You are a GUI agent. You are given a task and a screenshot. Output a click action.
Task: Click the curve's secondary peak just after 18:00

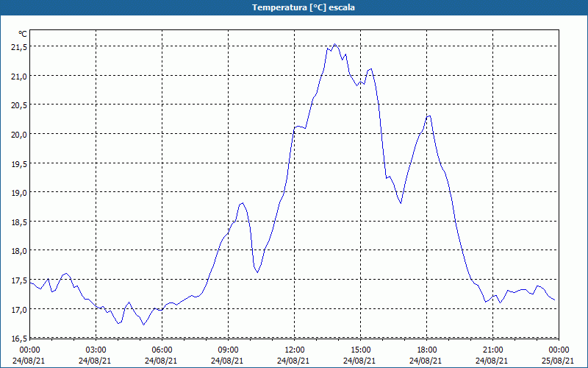[429, 116]
